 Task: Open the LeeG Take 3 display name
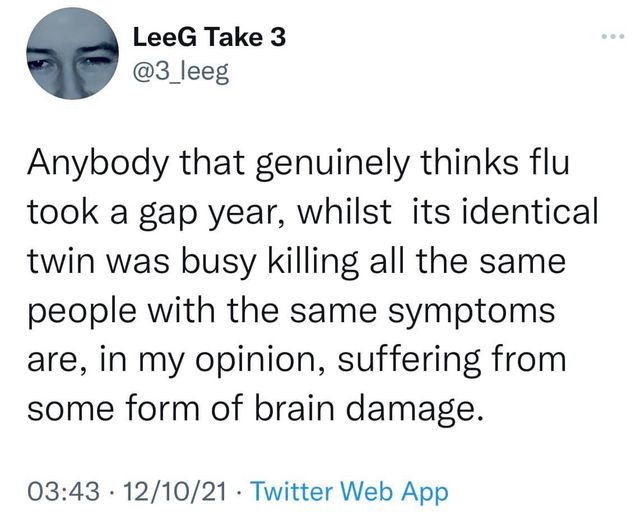(209, 37)
